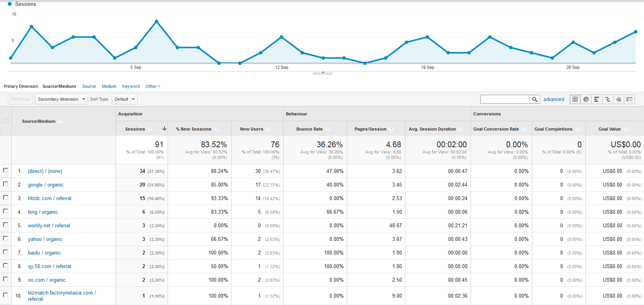Open the bing / organic source link
Screen dimensions: 644x305
click(x=43, y=212)
